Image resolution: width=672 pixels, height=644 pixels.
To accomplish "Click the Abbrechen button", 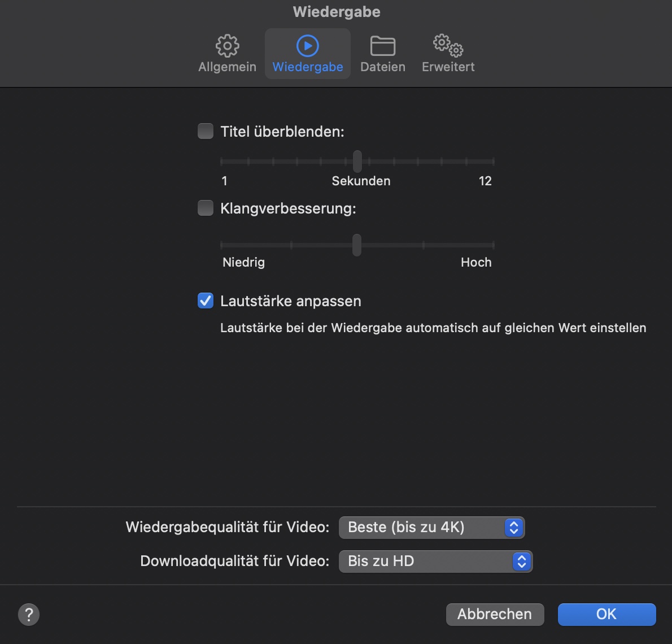I will tap(495, 615).
